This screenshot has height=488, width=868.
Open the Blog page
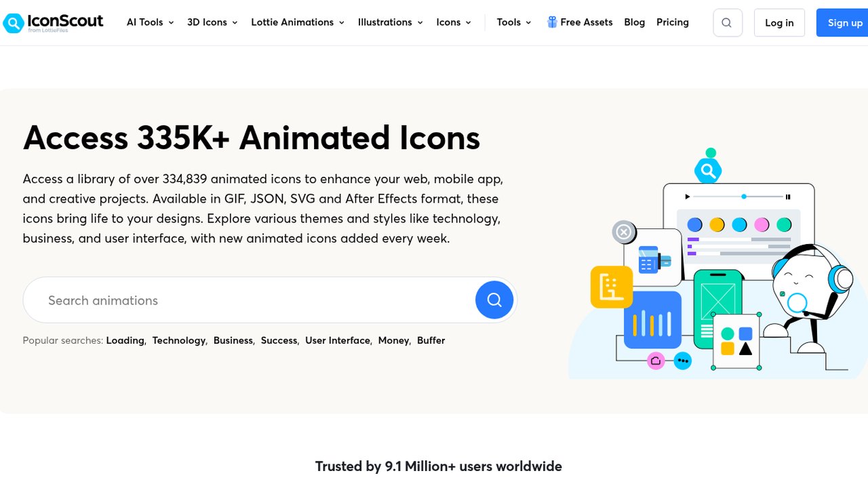635,22
